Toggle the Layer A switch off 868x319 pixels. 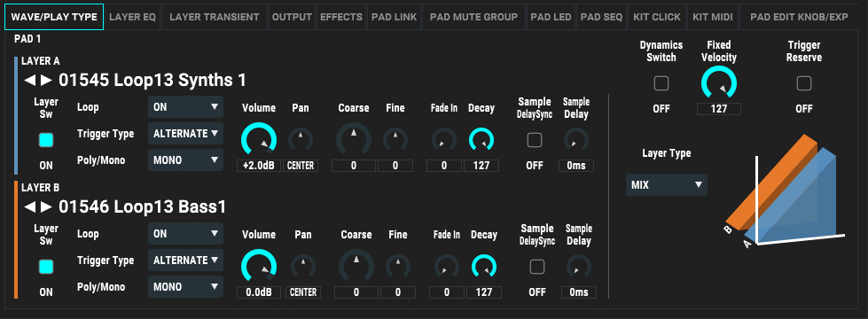point(46,140)
